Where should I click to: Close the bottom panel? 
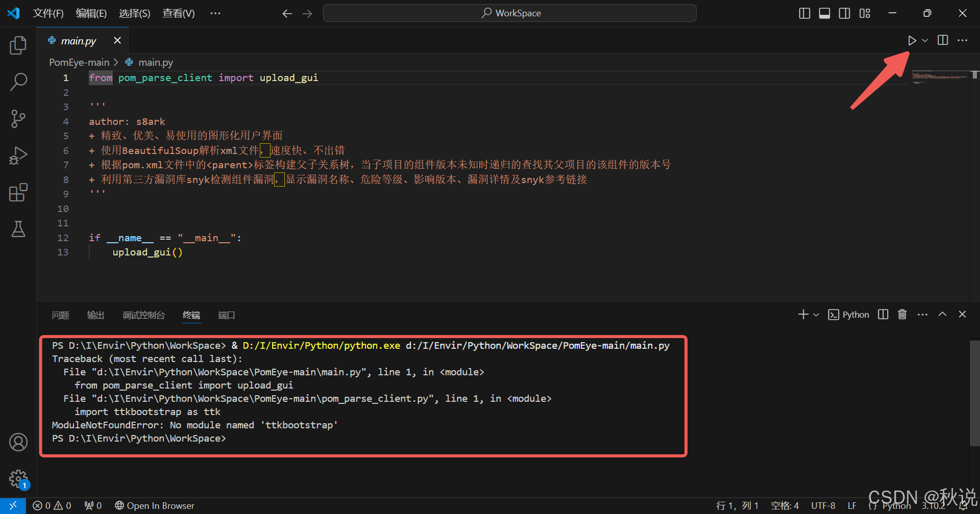962,315
